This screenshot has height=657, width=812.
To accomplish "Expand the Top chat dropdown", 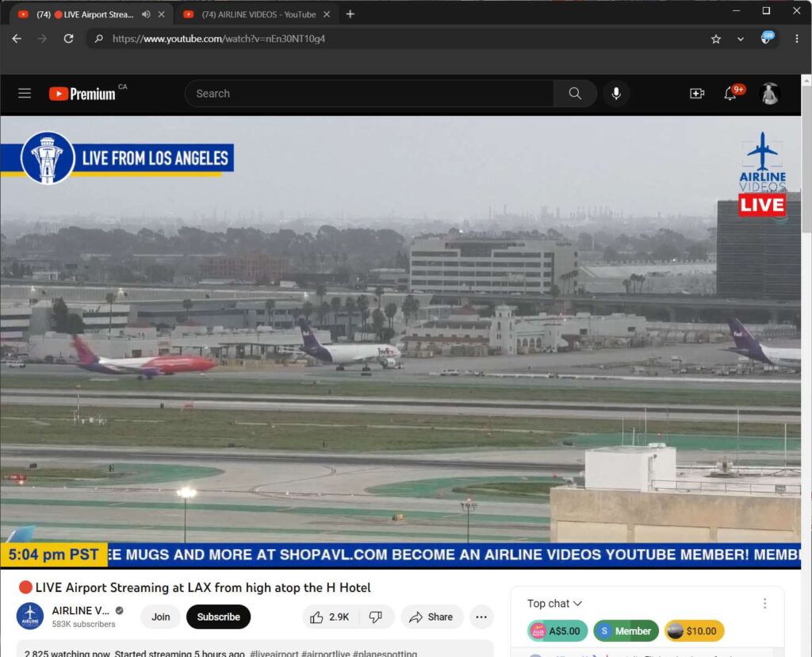I will pyautogui.click(x=555, y=604).
